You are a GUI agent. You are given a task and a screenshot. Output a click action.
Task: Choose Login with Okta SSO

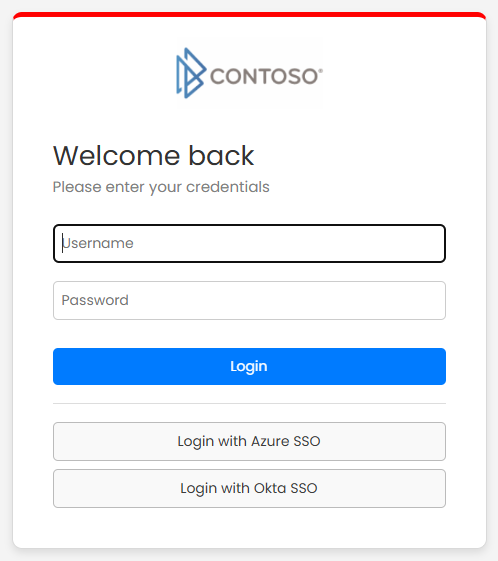(249, 488)
